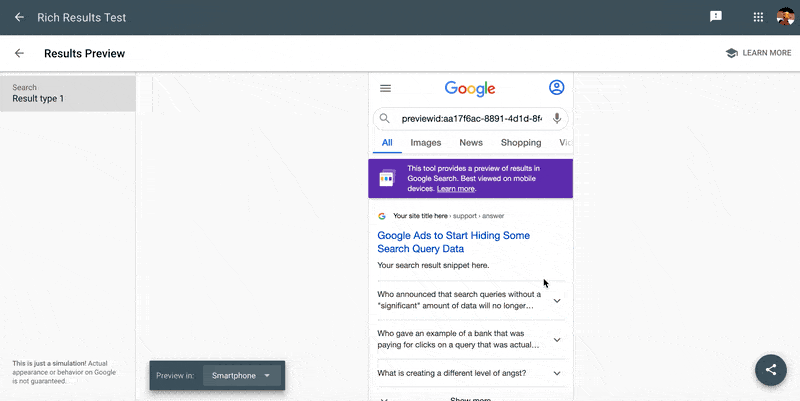
Task: Expand the "Who announced that search queries" question
Action: click(557, 300)
